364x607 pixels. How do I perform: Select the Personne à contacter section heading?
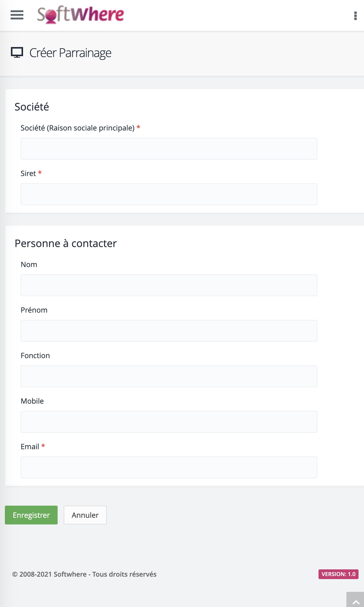(66, 243)
